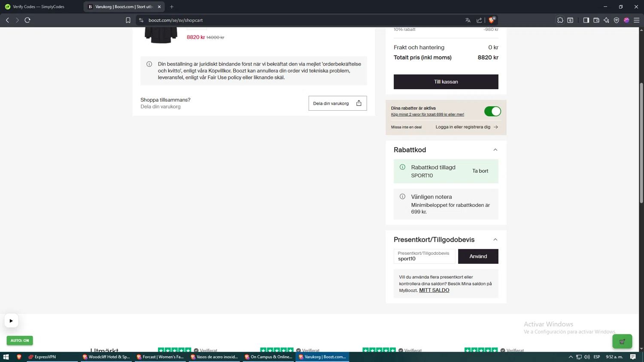Open Brave Shields icon
Image resolution: width=644 pixels, height=362 pixels.
(492, 20)
